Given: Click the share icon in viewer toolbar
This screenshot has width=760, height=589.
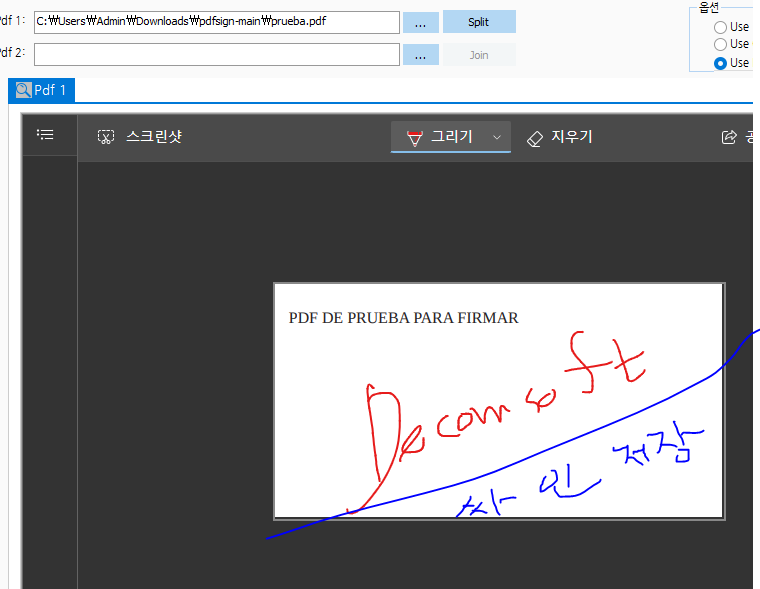Looking at the screenshot, I should click(729, 137).
